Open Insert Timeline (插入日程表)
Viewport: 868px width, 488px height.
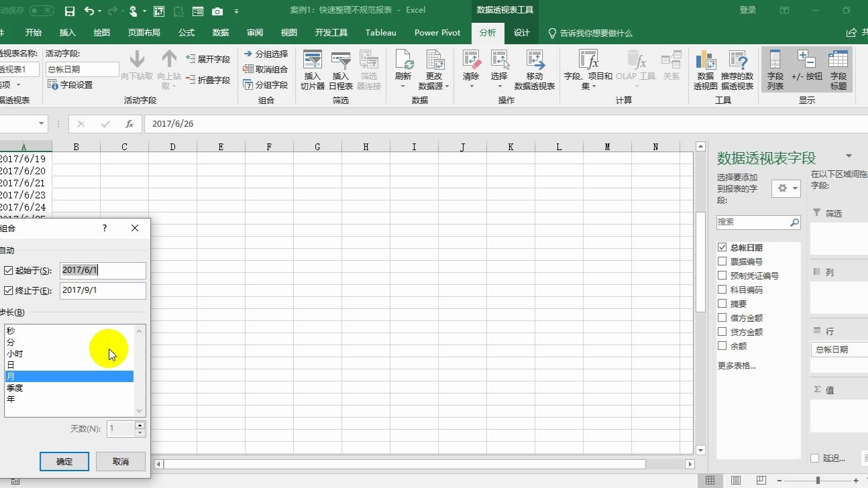341,70
